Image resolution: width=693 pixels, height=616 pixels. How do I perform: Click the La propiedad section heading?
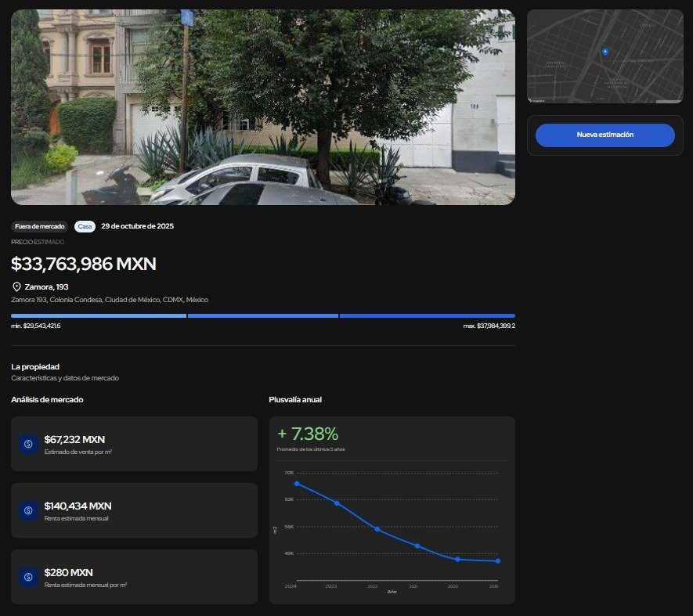click(x=35, y=367)
